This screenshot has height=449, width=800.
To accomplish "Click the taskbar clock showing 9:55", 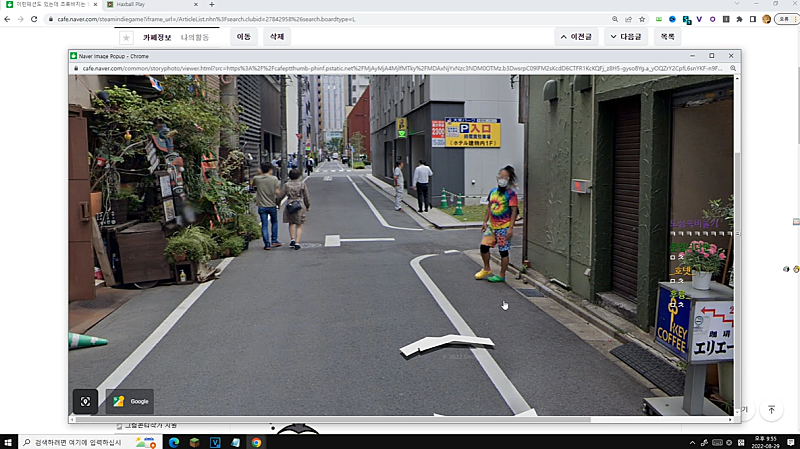I will coord(765,442).
